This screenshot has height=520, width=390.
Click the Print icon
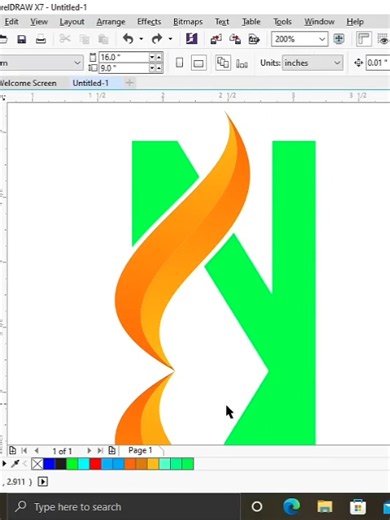tap(41, 39)
